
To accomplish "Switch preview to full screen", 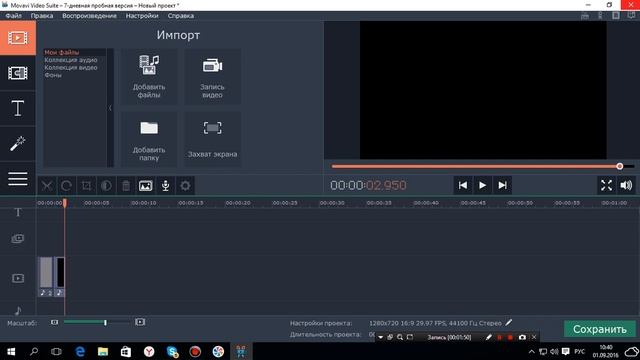I will click(607, 185).
